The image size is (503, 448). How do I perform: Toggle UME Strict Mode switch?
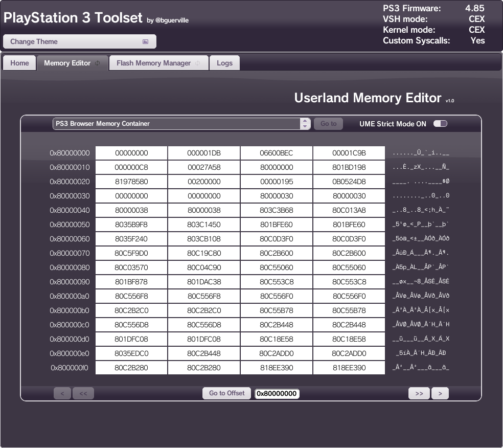(440, 124)
